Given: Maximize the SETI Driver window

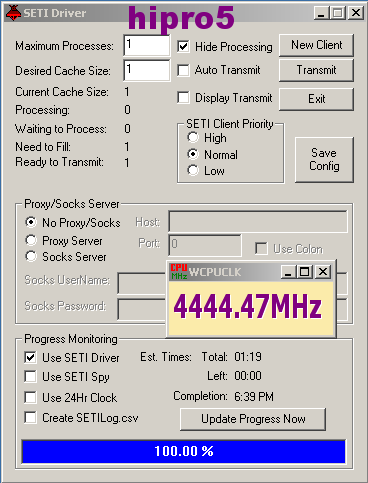Looking at the screenshot, I should coord(338,13).
